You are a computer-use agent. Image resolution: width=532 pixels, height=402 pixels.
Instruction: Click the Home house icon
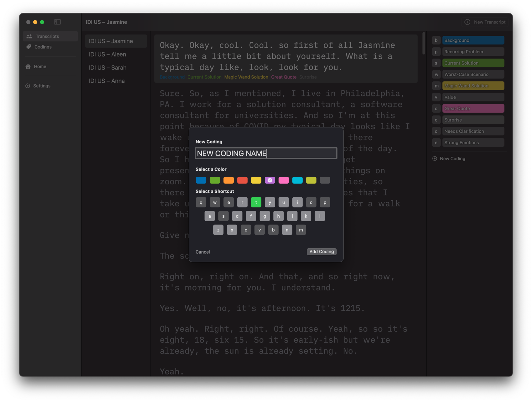[x=28, y=66]
